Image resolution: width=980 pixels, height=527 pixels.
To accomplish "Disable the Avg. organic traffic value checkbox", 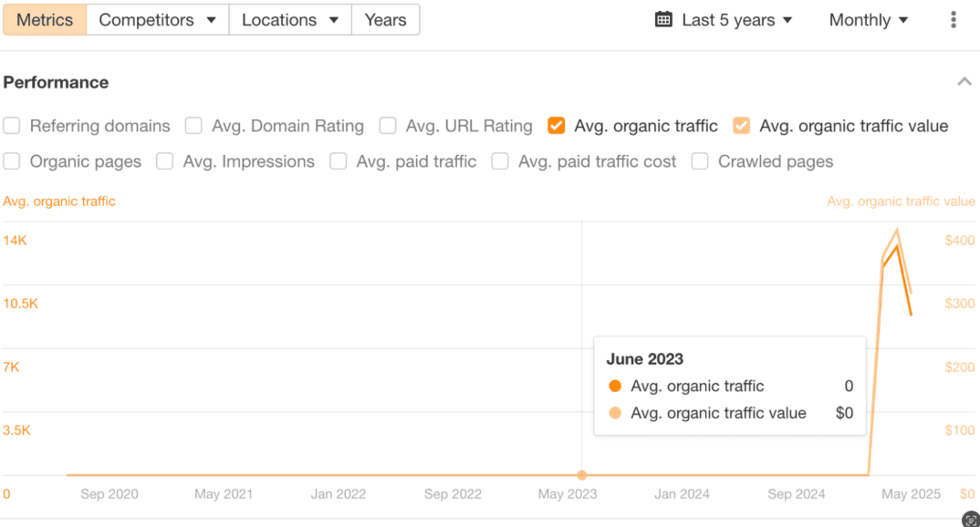I will pyautogui.click(x=742, y=126).
